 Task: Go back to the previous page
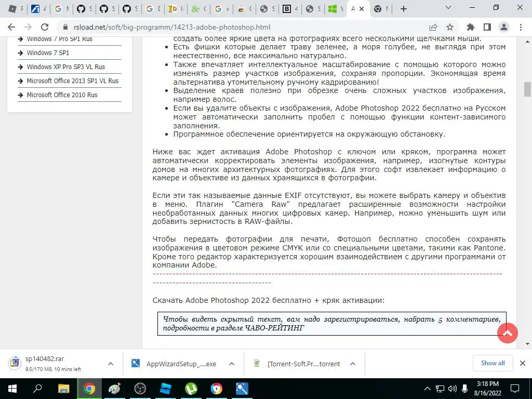point(11,27)
